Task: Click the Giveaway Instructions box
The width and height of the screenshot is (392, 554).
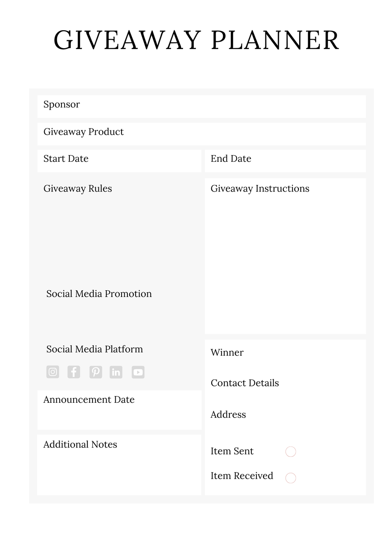Action: coord(285,259)
